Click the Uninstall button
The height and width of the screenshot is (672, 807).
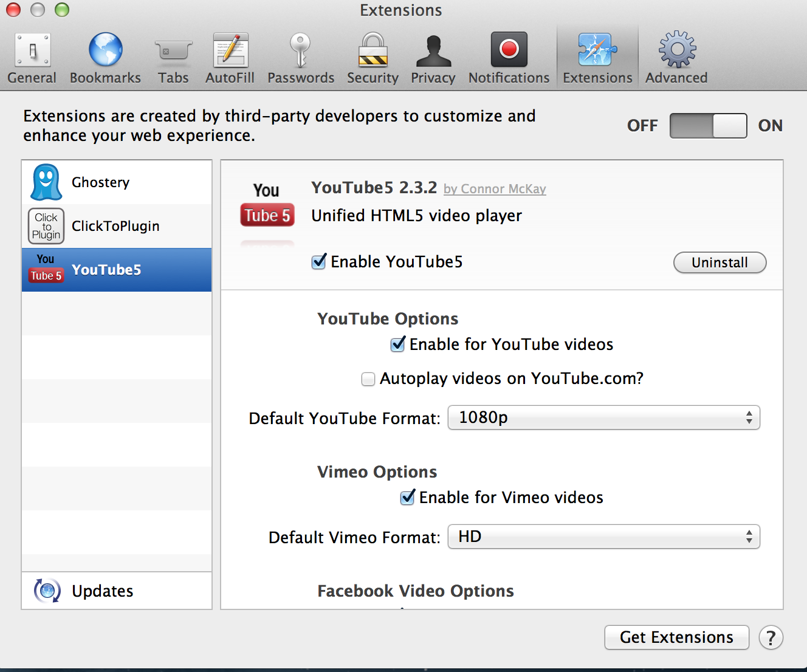click(720, 262)
